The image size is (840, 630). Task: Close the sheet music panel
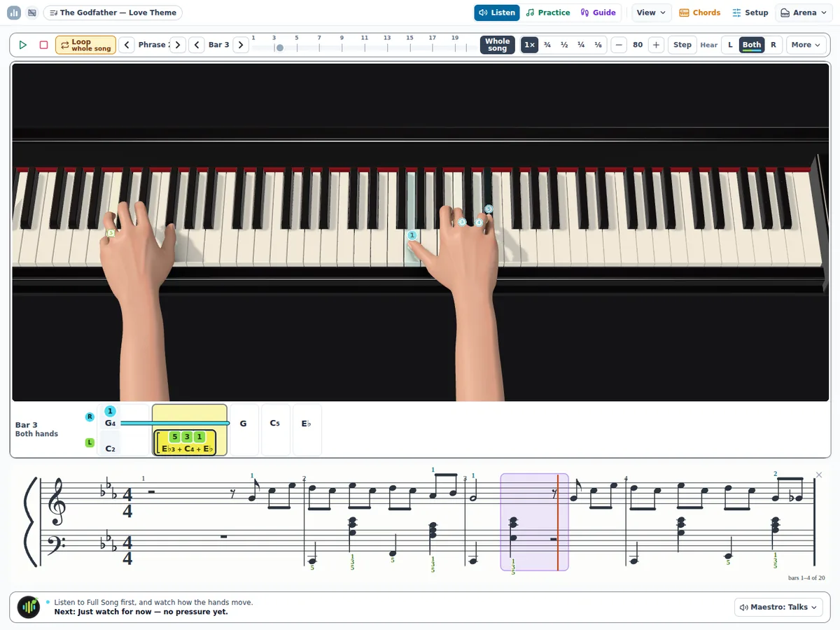[x=819, y=475]
